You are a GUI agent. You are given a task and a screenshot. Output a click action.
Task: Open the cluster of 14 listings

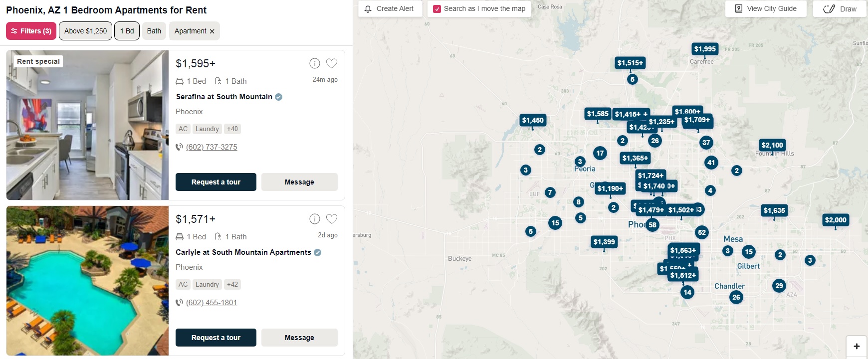pyautogui.click(x=687, y=292)
